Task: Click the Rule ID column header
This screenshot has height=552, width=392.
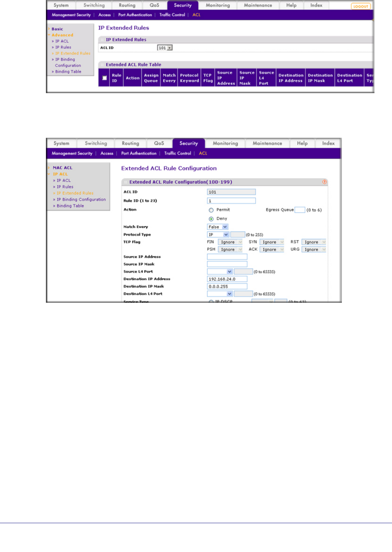Action: [x=116, y=78]
